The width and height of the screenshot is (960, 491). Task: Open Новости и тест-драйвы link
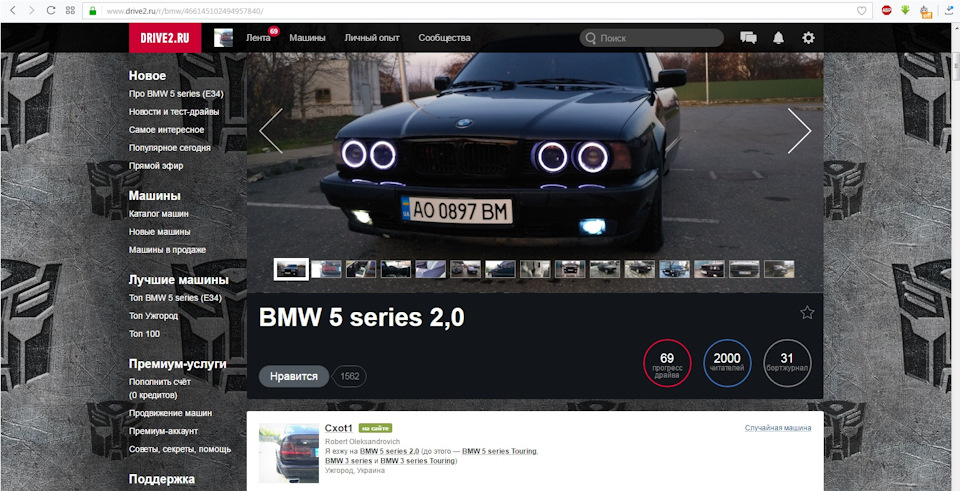[174, 112]
